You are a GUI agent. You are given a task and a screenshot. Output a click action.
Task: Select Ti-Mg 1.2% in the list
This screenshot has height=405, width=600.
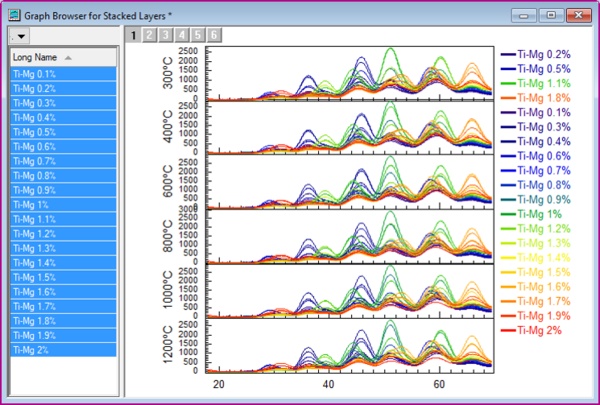click(64, 234)
